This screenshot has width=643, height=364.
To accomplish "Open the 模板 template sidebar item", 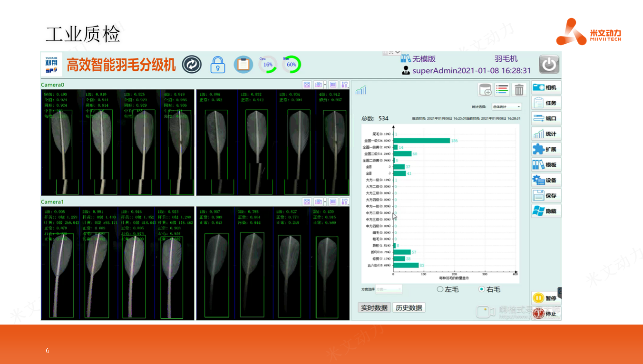I will pyautogui.click(x=546, y=164).
